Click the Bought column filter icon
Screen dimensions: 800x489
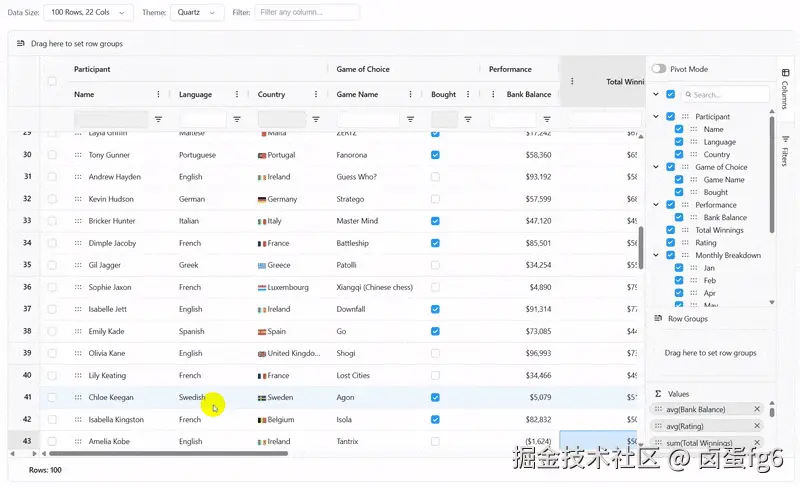(x=468, y=119)
